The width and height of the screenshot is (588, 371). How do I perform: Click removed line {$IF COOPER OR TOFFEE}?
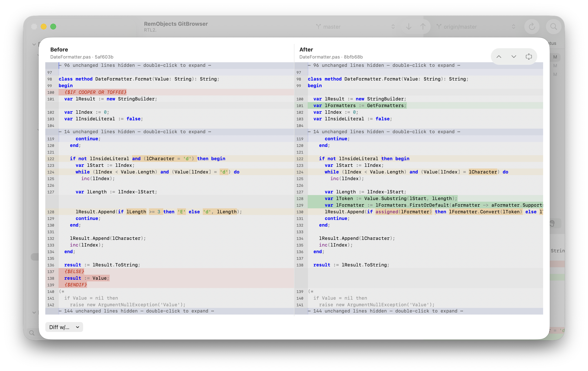[170, 92]
